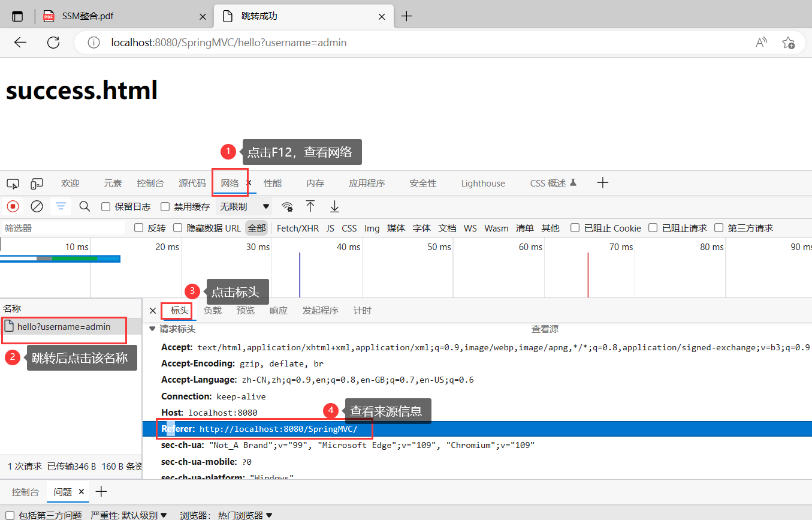The height and width of the screenshot is (520, 812).
Task: Filter requests by Fetch/XHR
Action: [x=298, y=228]
